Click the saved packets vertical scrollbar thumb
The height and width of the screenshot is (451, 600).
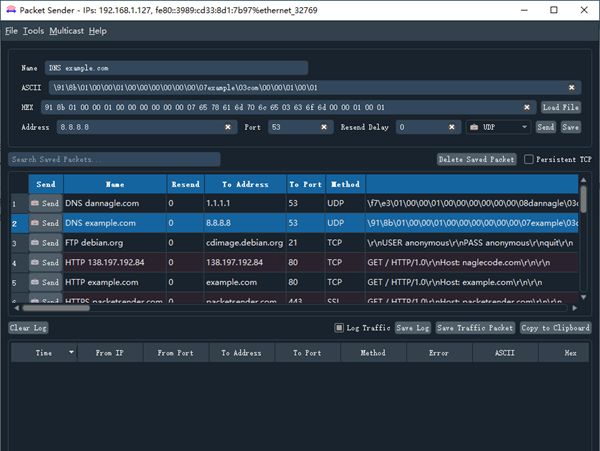[583, 199]
